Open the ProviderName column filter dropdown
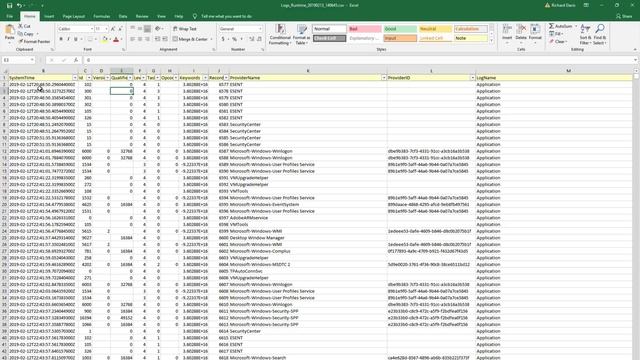Image resolution: width=640 pixels, height=360 pixels. tap(384, 78)
